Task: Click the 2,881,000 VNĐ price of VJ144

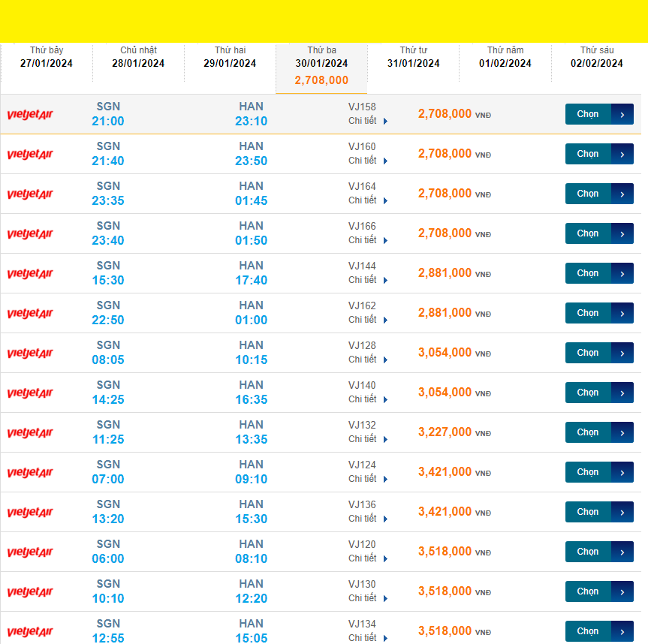Action: (x=445, y=273)
